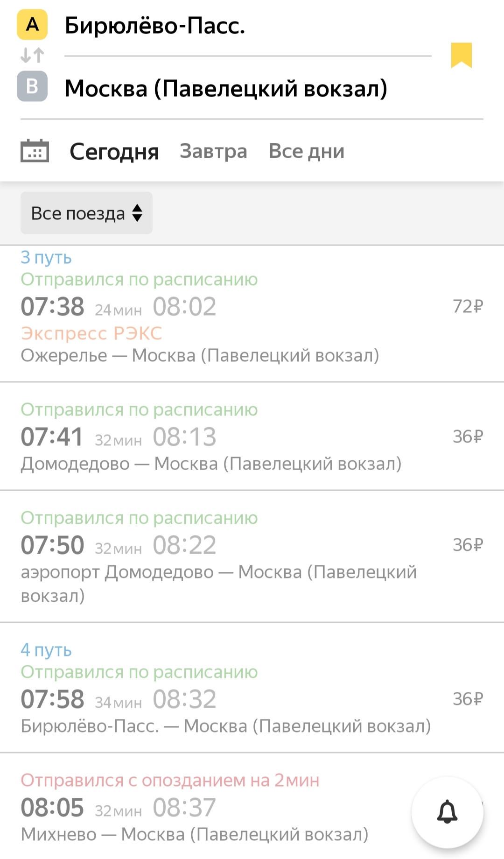504x859 pixels.
Task: Switch to the Завтра tab
Action: coord(213,151)
